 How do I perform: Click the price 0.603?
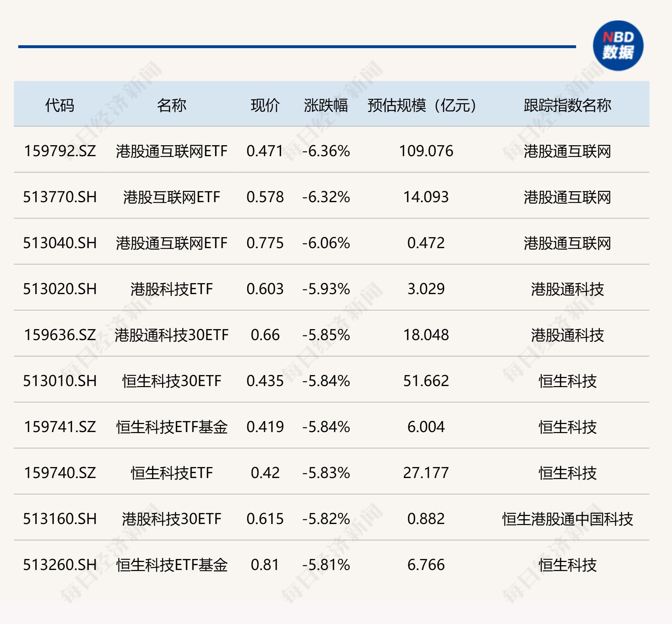point(265,289)
